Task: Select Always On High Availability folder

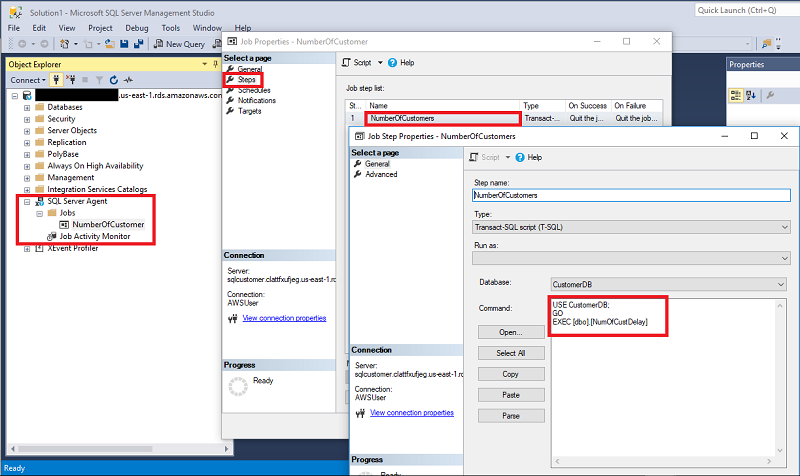Action: click(95, 166)
